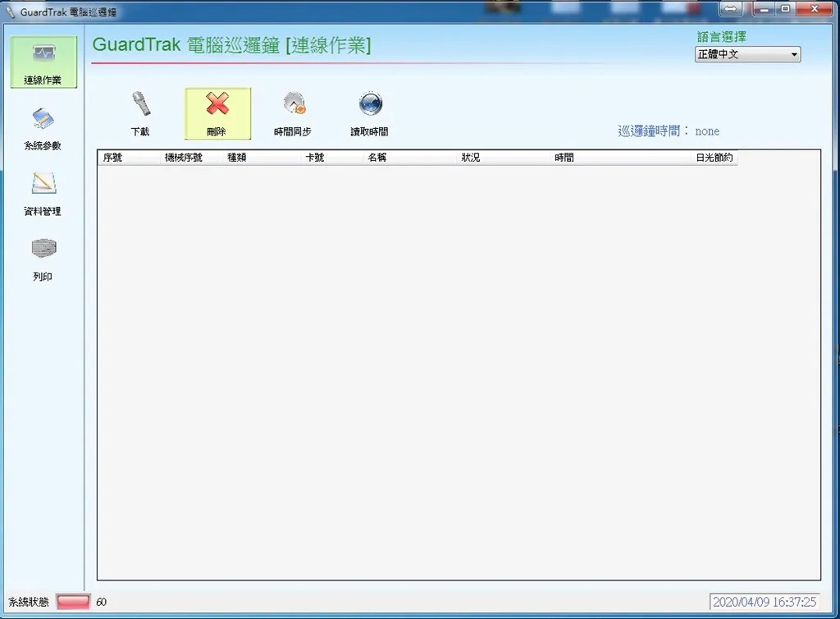This screenshot has height=619, width=840.
Task: Minimize the GuardTrak window
Action: pyautogui.click(x=764, y=8)
